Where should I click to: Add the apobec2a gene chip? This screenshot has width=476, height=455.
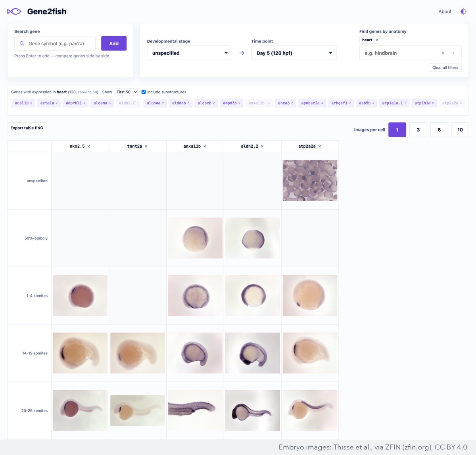click(312, 103)
